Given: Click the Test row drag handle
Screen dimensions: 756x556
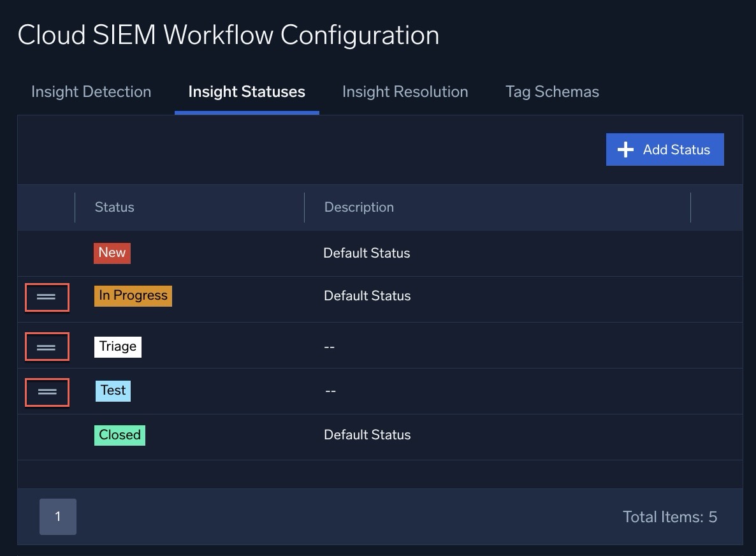Looking at the screenshot, I should pos(47,391).
